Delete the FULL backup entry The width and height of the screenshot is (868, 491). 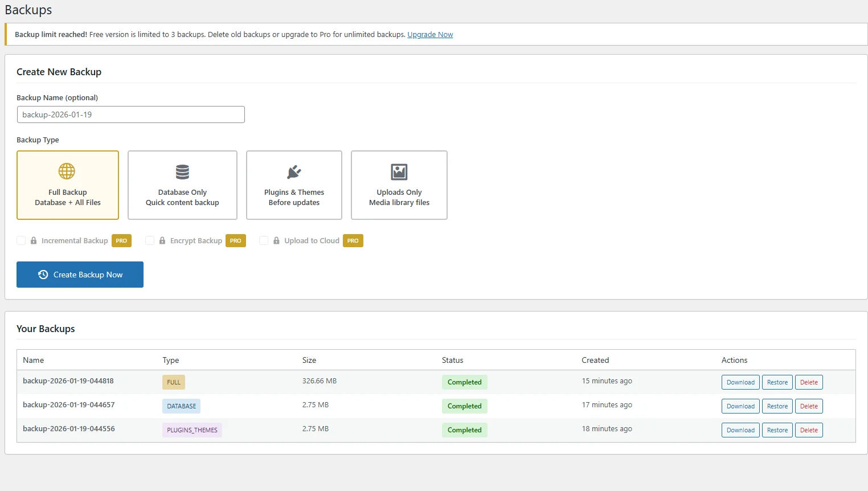click(809, 382)
